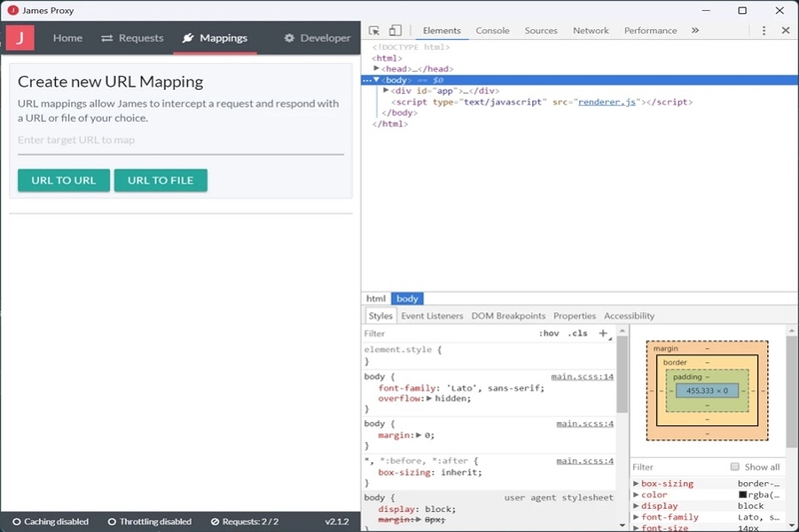Open more DevTools tabs chevron
This screenshot has width=799, height=532.
(x=695, y=31)
